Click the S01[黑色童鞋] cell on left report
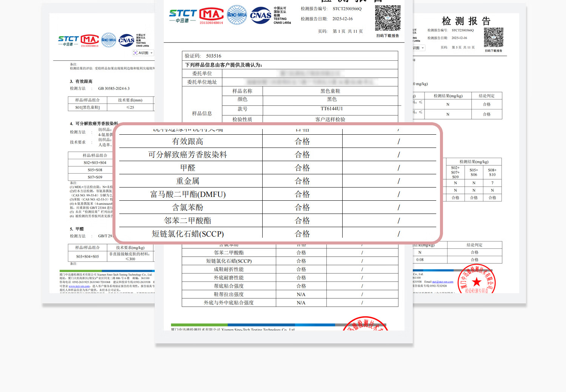The image size is (566, 392). click(x=88, y=108)
